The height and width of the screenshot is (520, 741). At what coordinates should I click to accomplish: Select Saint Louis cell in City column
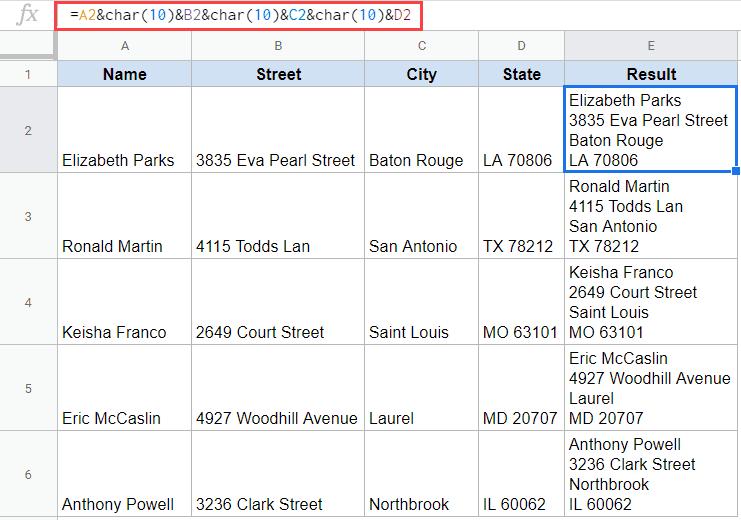pyautogui.click(x=422, y=302)
